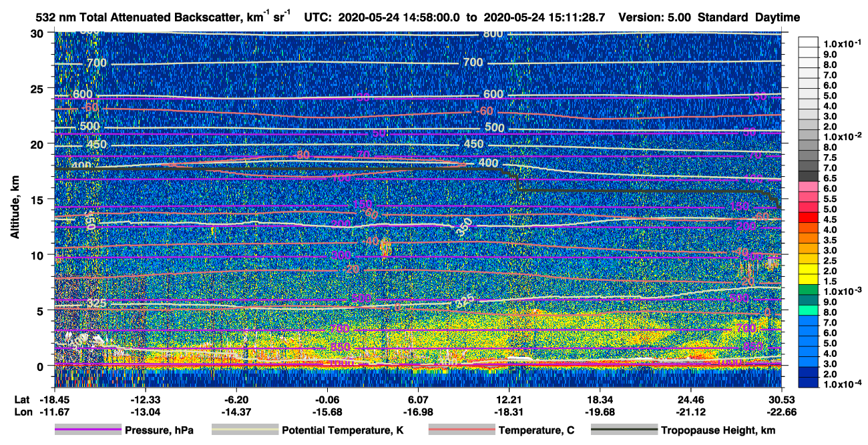Click the latitude value '12.21'
This screenshot has width=868, height=445.
pos(509,399)
